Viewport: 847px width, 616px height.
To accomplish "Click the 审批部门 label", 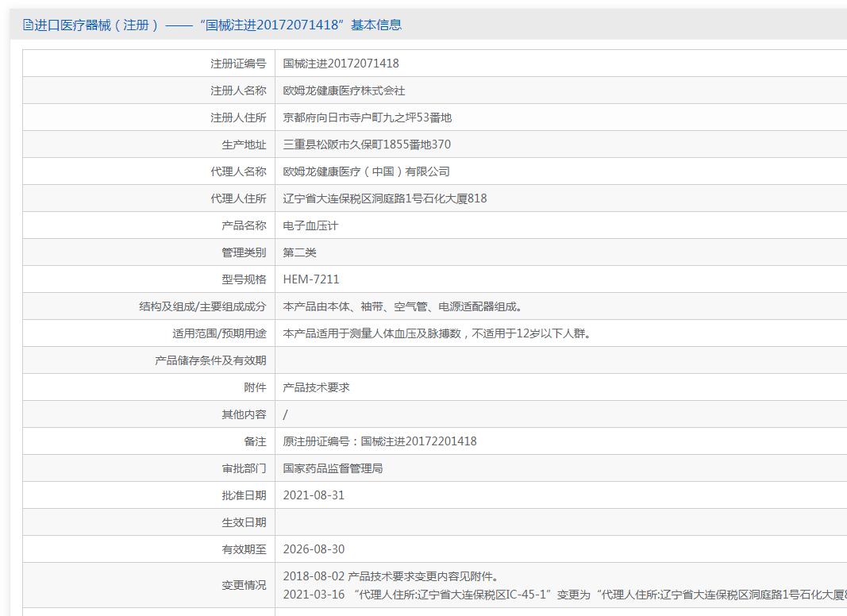I will coord(244,469).
